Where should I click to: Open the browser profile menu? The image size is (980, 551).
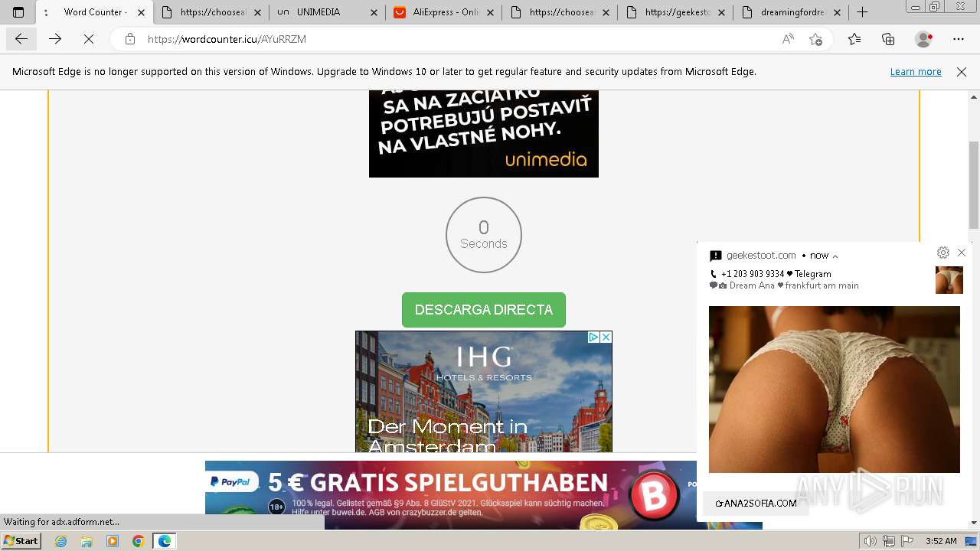(924, 39)
